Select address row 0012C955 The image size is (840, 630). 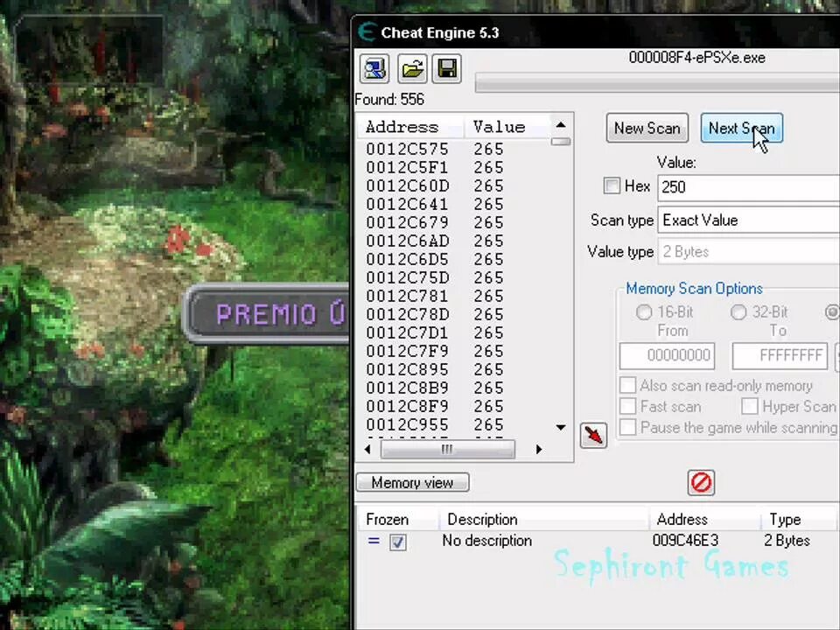click(455, 425)
